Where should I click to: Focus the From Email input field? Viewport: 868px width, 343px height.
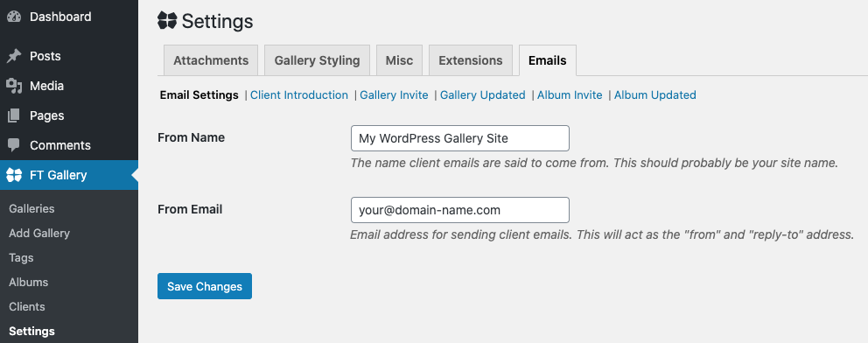point(460,210)
